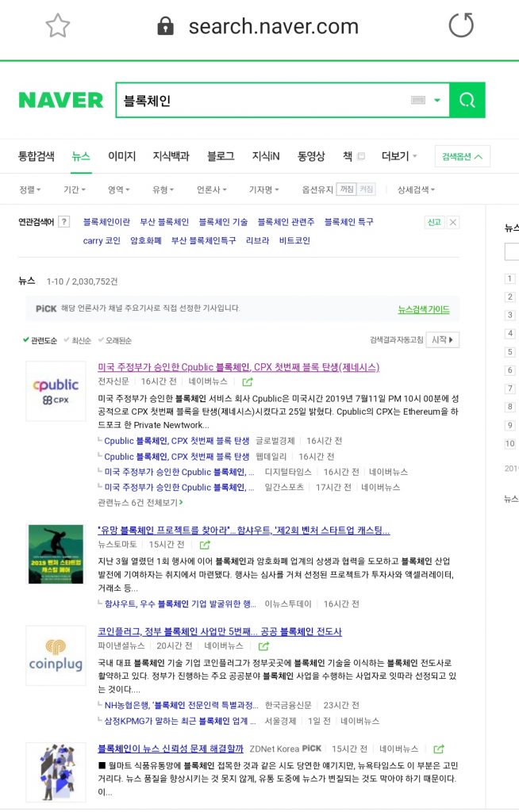Open the coinplug article thumbnail
This screenshot has height=812, width=519.
56,656
